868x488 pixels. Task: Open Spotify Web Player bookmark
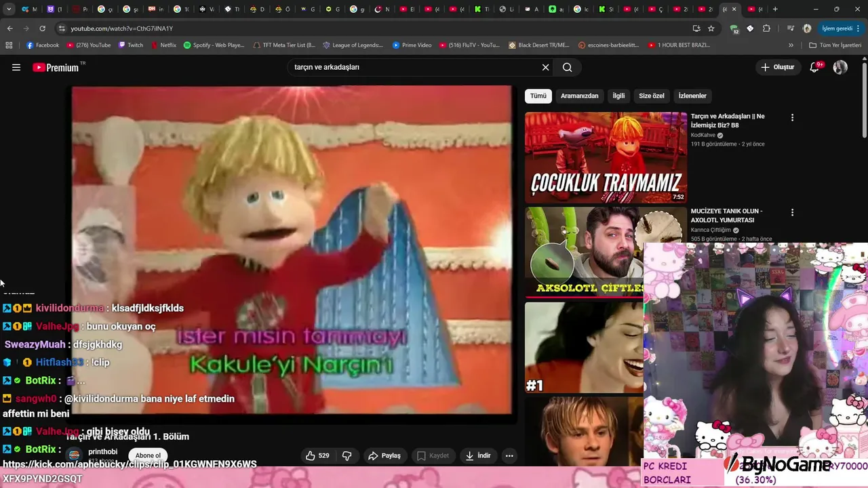tap(214, 45)
